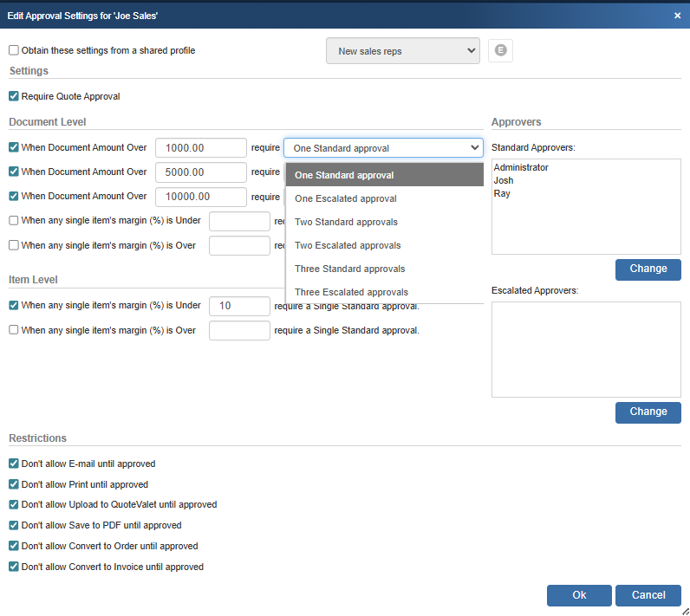Toggle Don't allow Print until approved

[14, 484]
